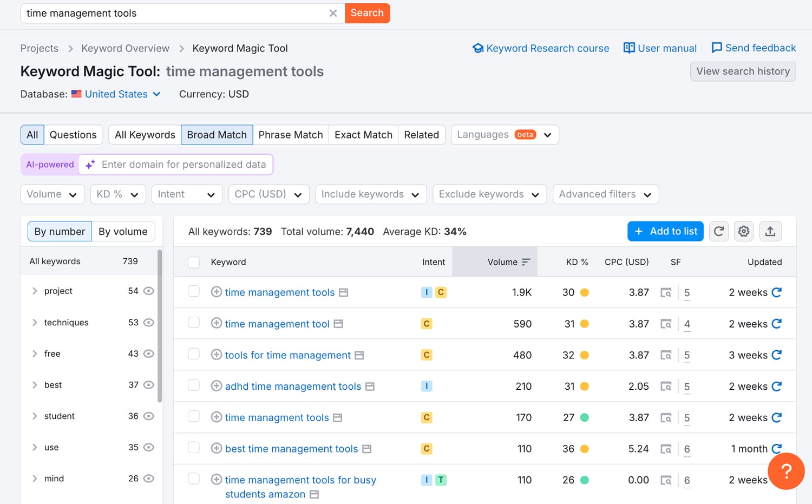Open SERP view icon for 'time management tool'
The image size is (812, 504).
[666, 324]
